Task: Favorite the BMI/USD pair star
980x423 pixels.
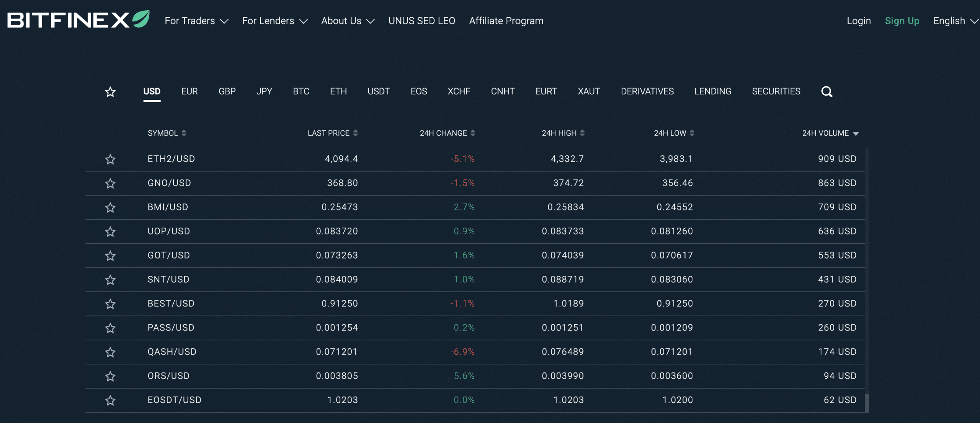Action: (110, 207)
